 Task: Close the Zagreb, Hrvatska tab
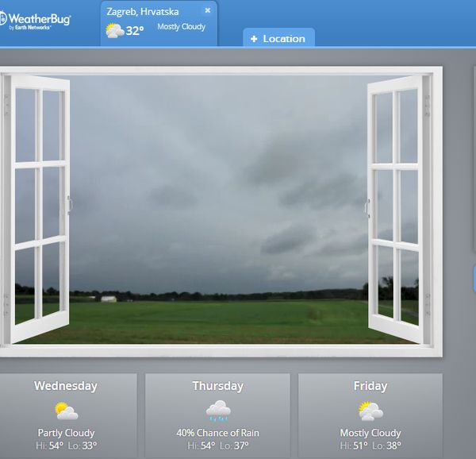point(208,10)
